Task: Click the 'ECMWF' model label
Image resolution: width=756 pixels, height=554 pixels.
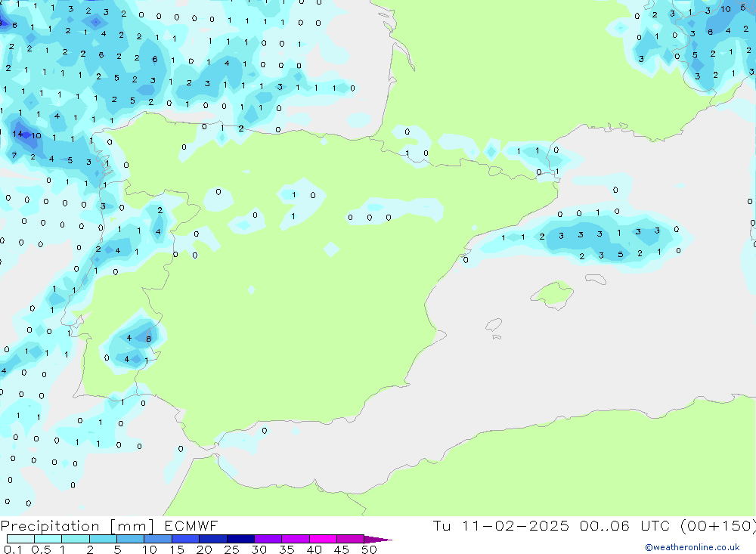Action: [x=191, y=526]
